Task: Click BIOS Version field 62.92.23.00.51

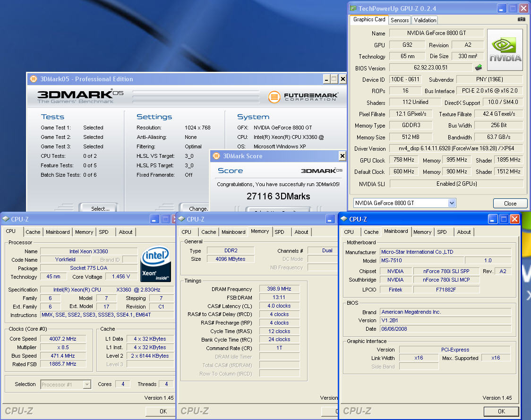Action: tap(430, 68)
